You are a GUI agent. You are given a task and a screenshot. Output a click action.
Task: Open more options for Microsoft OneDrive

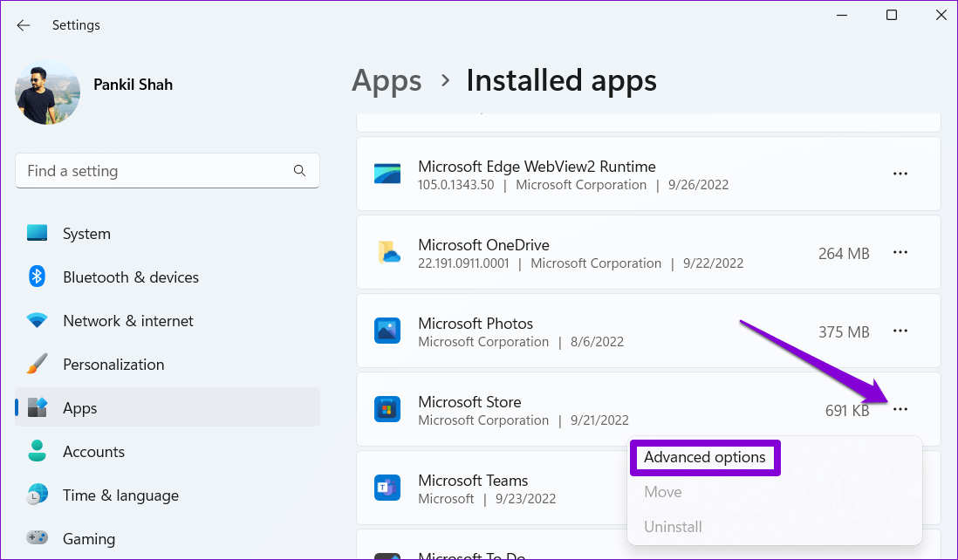coord(900,252)
